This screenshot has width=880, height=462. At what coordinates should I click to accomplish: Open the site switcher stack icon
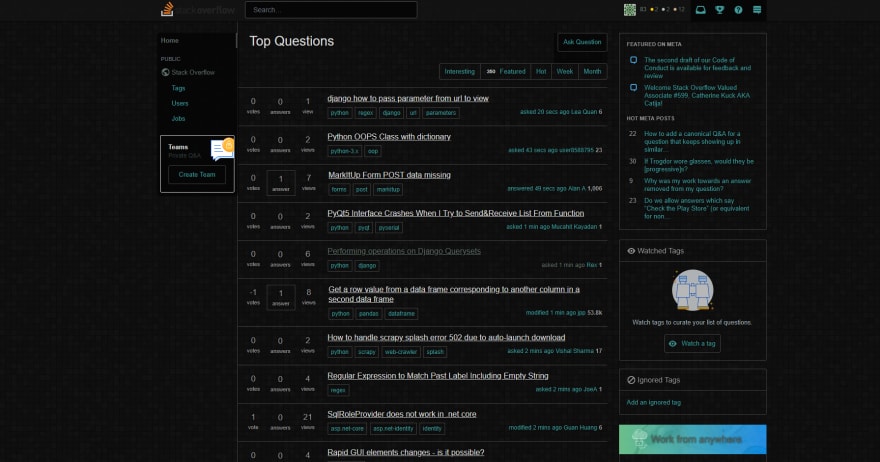point(757,10)
